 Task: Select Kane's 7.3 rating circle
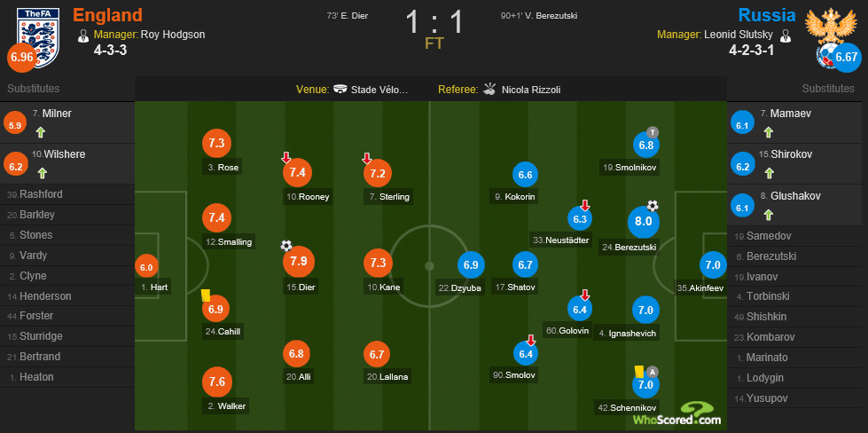point(378,263)
